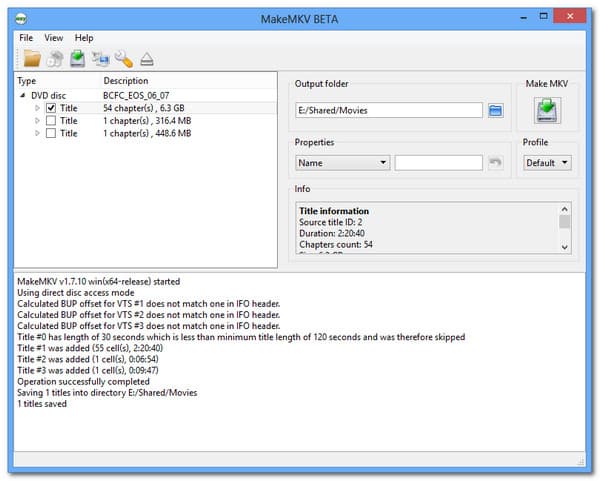Click the Info panel scrollbar thumb
600x481 pixels.
coord(564,222)
